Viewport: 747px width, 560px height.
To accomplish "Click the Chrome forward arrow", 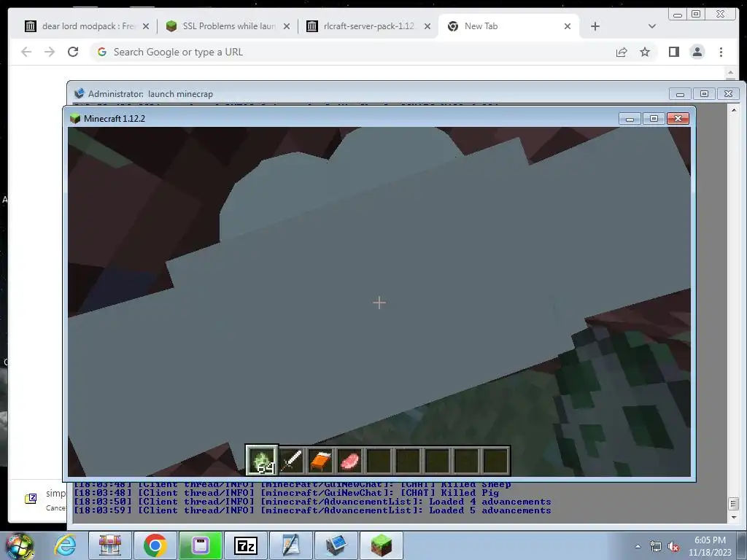I will coord(50,52).
